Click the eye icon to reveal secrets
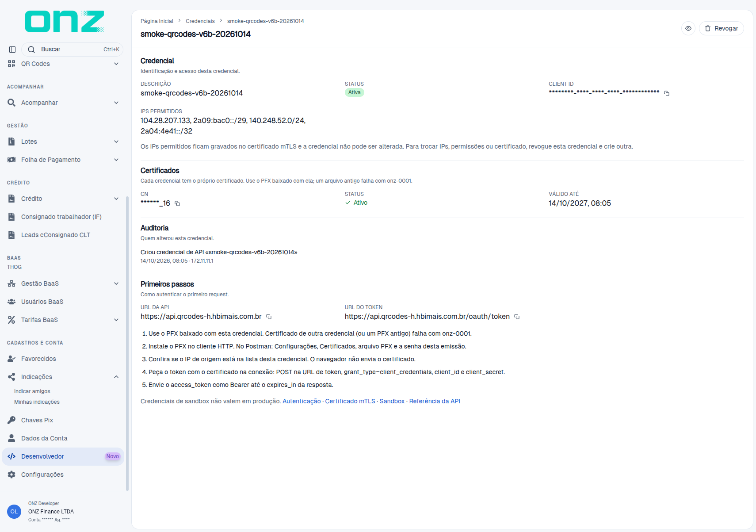 pos(688,28)
